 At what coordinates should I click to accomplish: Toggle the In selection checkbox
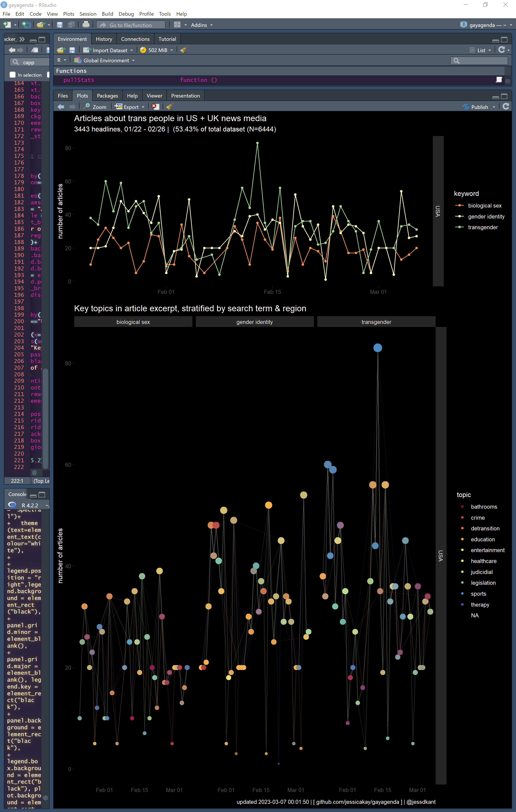[12, 75]
